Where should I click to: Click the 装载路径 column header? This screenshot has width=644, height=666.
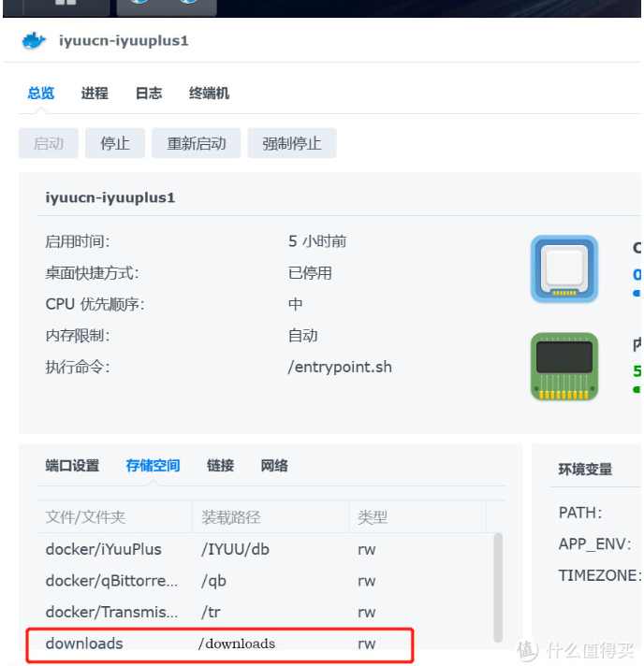(x=271, y=517)
